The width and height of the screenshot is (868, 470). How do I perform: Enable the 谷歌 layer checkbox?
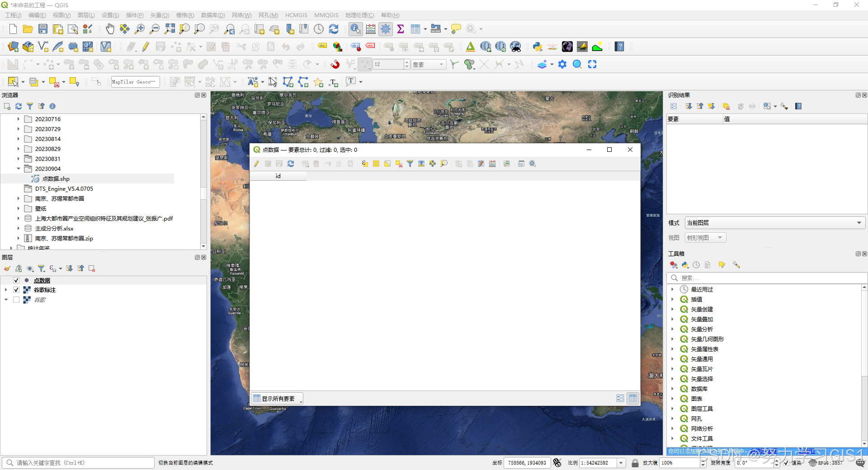(16, 300)
